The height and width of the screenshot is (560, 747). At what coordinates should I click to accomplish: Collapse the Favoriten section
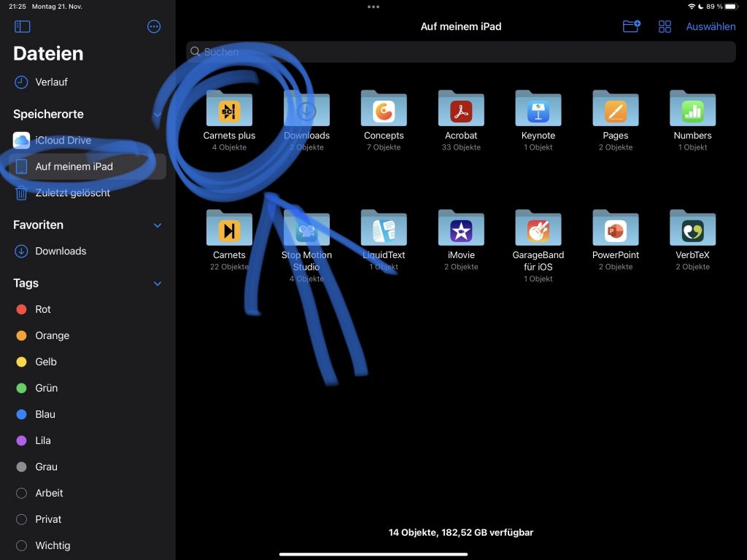158,225
